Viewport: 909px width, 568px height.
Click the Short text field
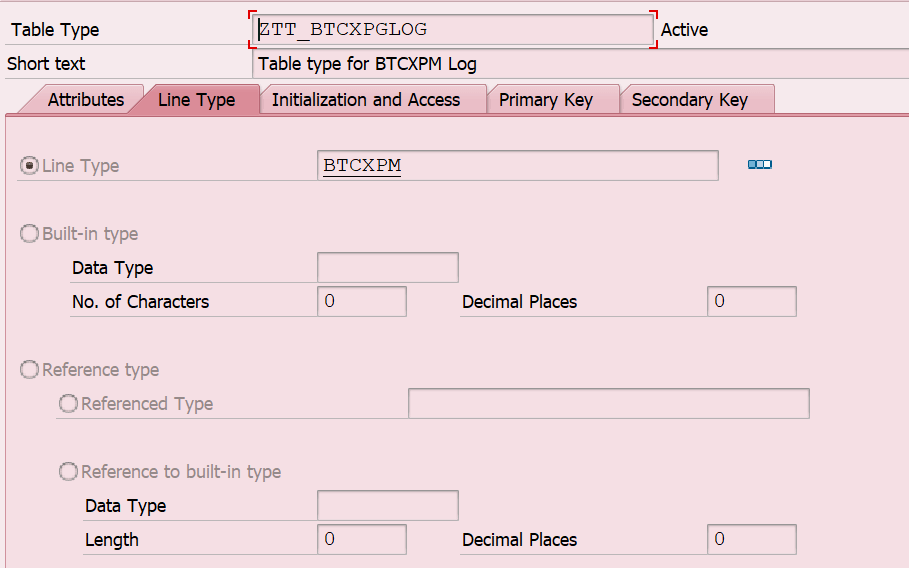click(580, 64)
